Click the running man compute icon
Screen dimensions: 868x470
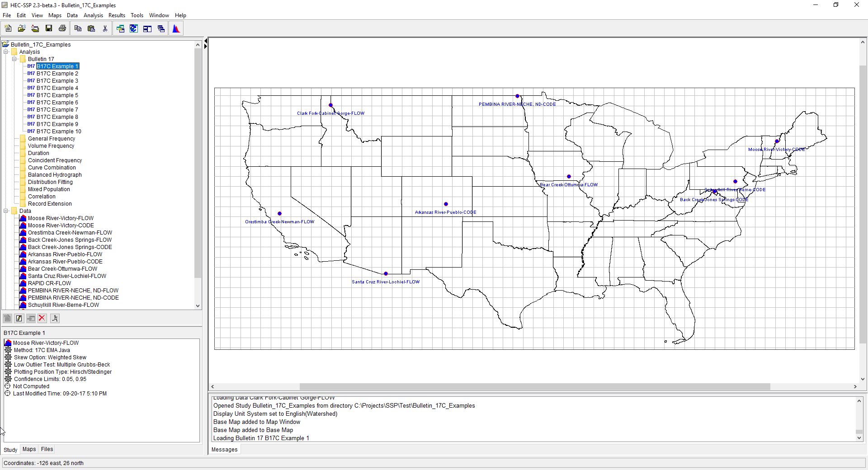(55, 318)
